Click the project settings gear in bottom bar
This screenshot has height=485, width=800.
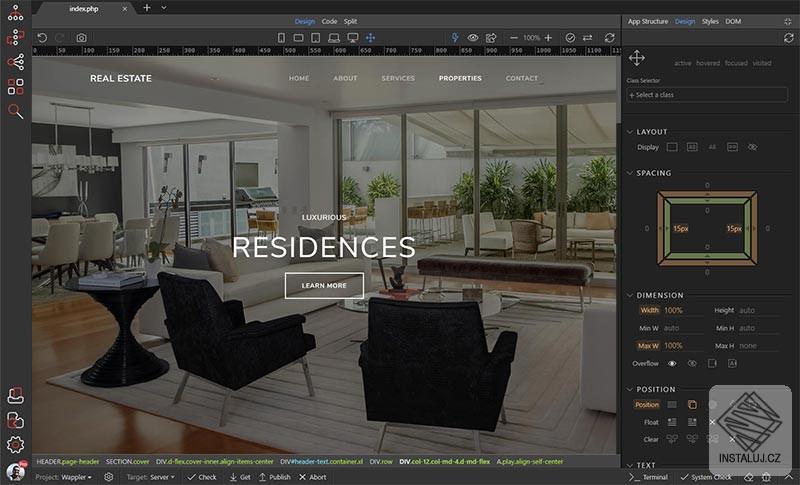pos(108,477)
